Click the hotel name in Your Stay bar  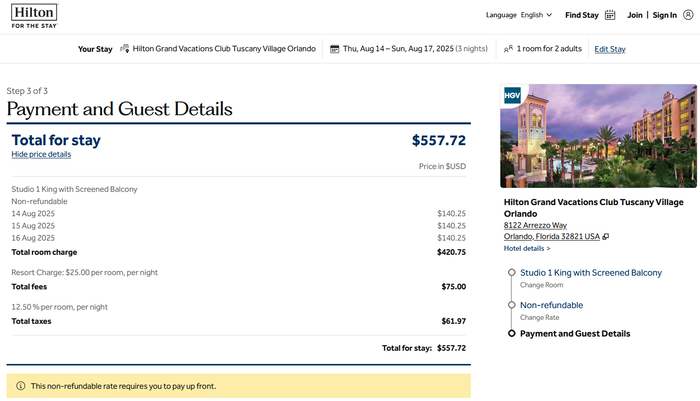click(224, 49)
